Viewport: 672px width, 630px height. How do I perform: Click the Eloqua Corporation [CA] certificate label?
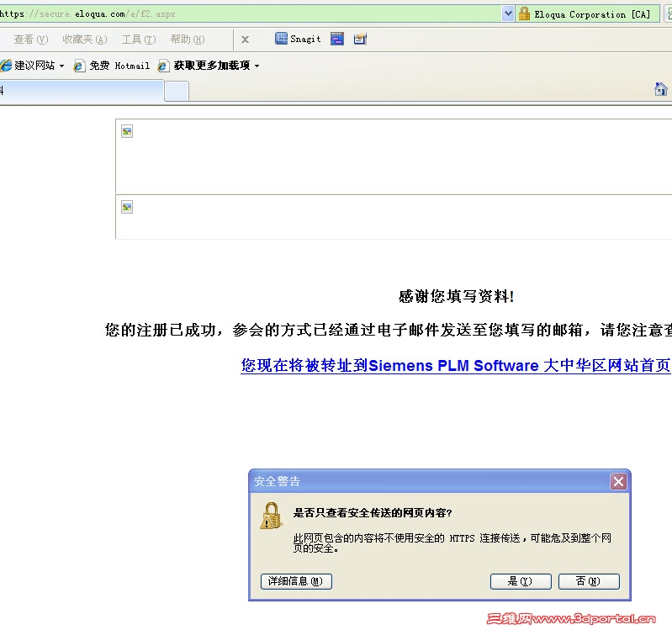click(592, 14)
